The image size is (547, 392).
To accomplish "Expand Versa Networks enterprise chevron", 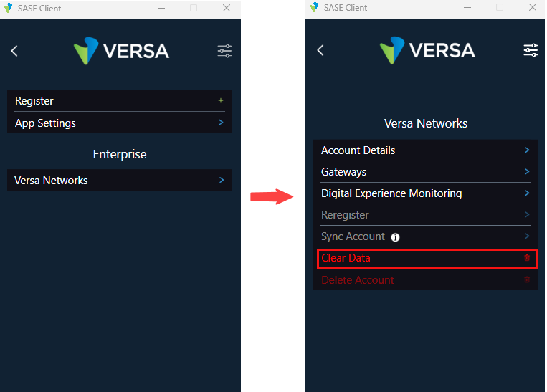I will (221, 181).
